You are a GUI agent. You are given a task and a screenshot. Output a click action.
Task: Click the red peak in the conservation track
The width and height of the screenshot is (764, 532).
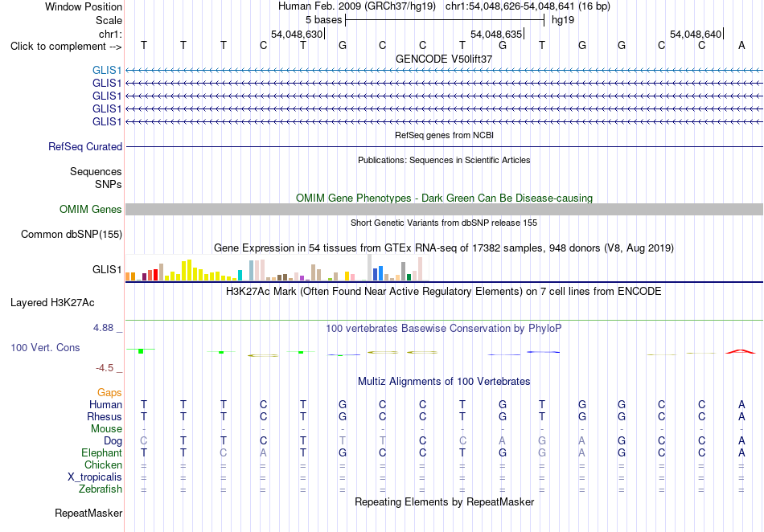(740, 351)
